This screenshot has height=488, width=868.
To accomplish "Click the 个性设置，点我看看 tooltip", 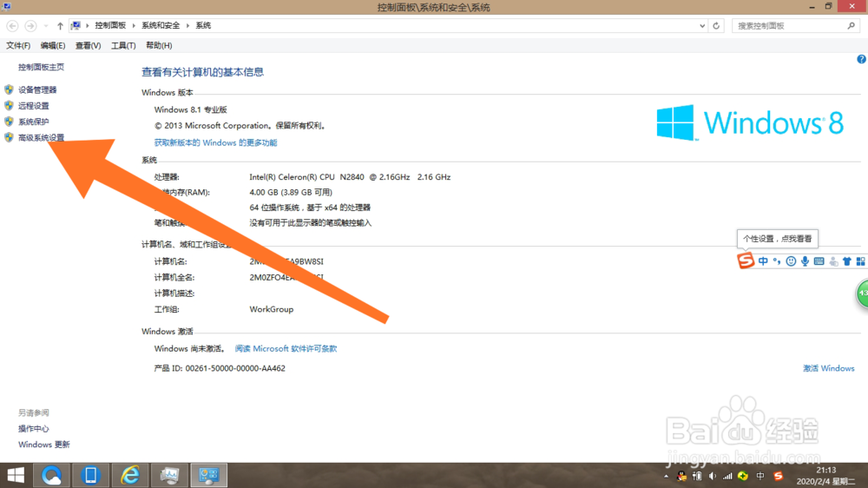I will (x=777, y=239).
